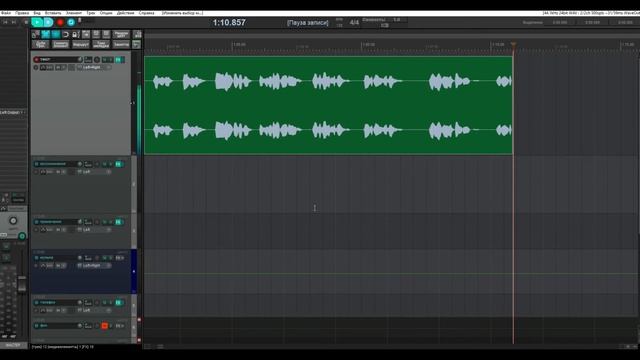Click the second text button in the lower toolbar row

coord(60,44)
